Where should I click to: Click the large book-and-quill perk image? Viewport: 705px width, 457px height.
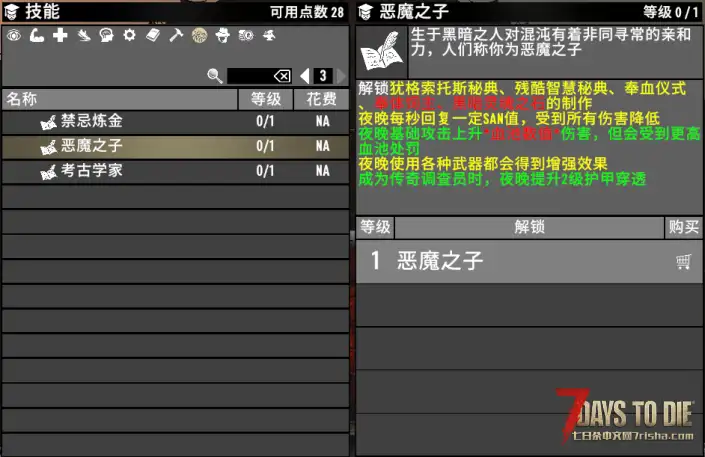382,52
